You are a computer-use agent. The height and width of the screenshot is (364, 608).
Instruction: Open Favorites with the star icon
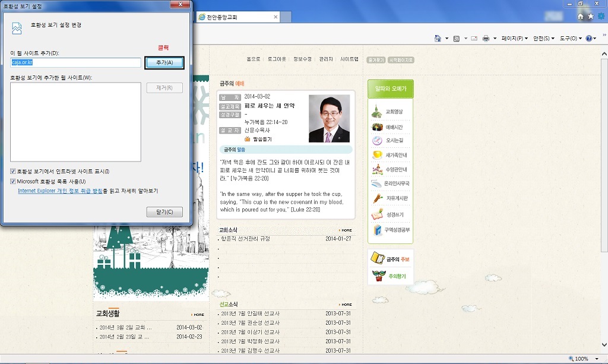click(591, 16)
